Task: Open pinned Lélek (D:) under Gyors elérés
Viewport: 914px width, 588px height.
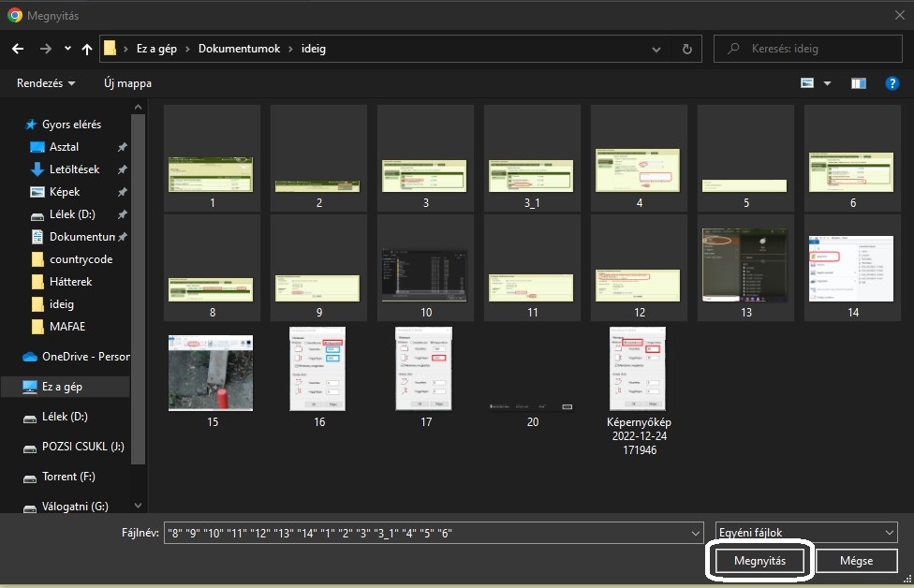Action: 72,213
